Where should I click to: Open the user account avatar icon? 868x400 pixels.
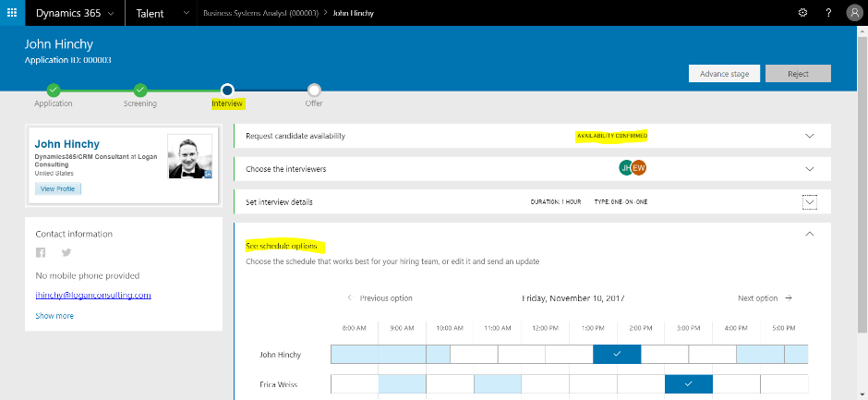[x=853, y=13]
